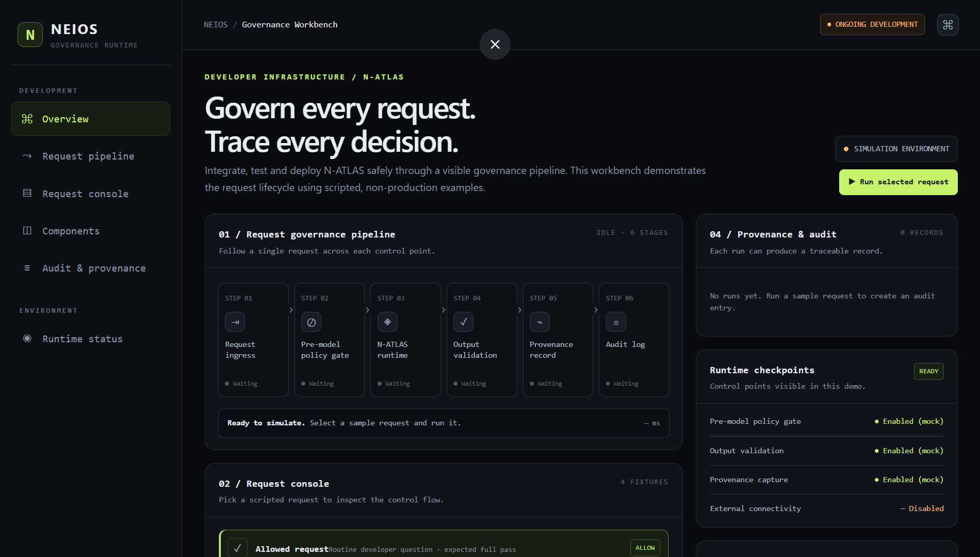This screenshot has height=557, width=980.
Task: Open the Overview sidebar item
Action: pos(91,119)
